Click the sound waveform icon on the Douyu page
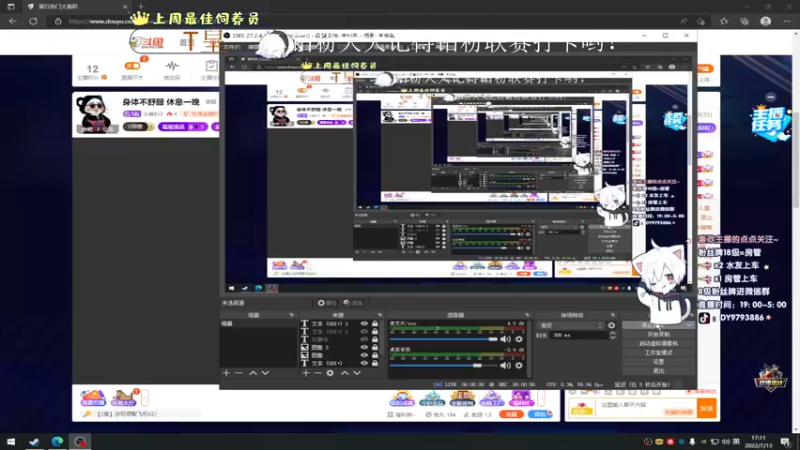This screenshot has width=800, height=450. coord(172,66)
